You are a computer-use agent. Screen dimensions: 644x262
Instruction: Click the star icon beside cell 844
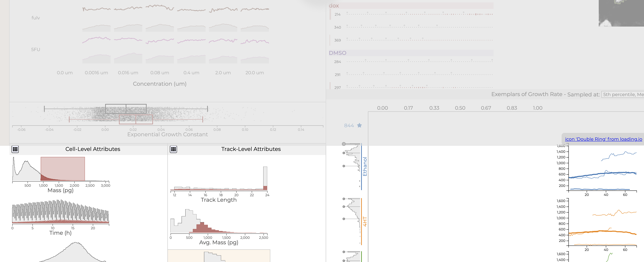tap(359, 125)
